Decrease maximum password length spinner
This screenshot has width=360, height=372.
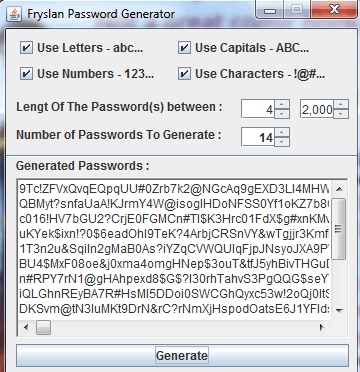coord(341,114)
